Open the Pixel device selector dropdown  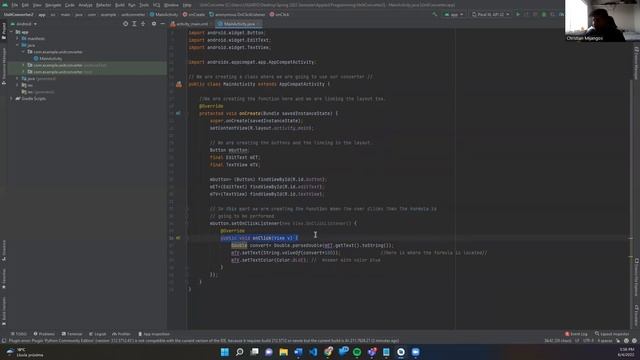[491, 14]
